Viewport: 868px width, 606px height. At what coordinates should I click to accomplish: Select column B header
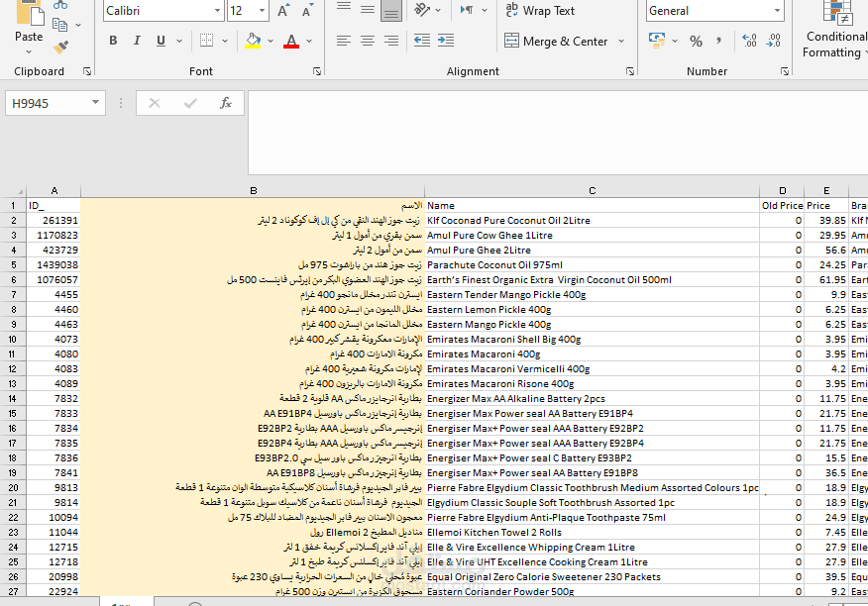click(253, 191)
